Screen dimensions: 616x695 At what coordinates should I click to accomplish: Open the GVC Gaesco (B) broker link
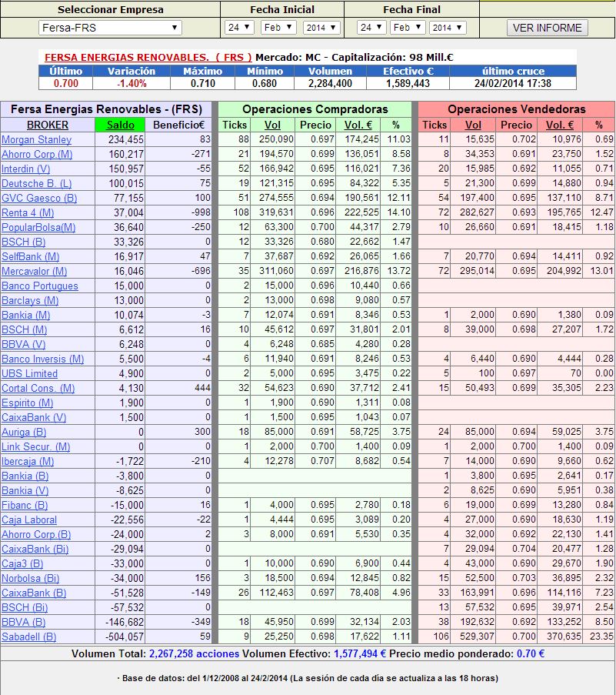(39, 198)
